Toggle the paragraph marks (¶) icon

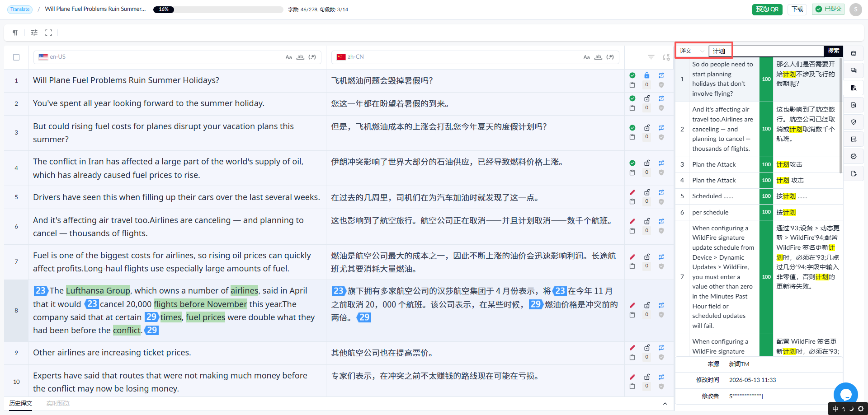[15, 33]
